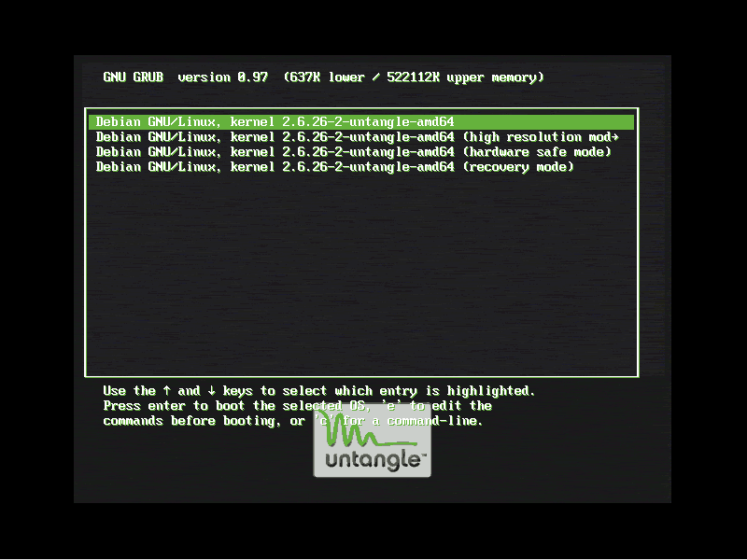Select the high resolution mode boot entry
This screenshot has width=747, height=560.
[358, 137]
